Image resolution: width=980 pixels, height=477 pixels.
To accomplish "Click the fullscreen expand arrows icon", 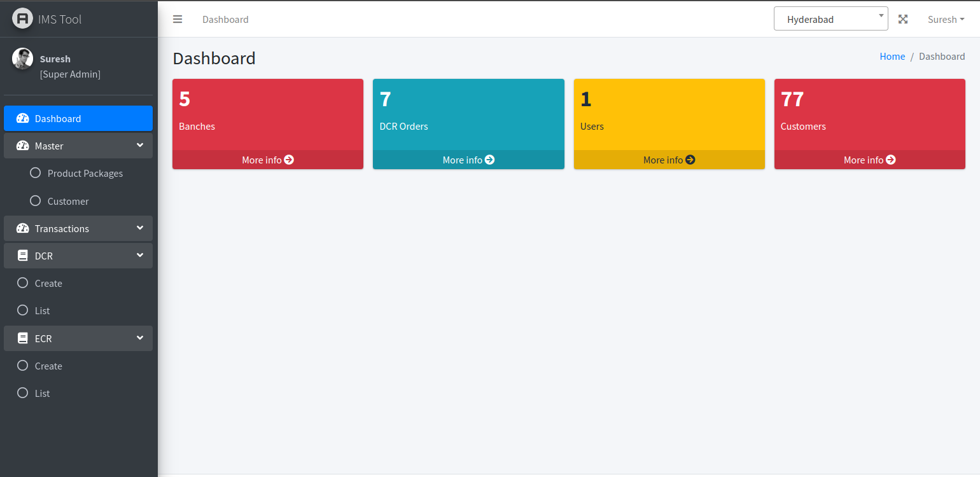I will pyautogui.click(x=903, y=19).
